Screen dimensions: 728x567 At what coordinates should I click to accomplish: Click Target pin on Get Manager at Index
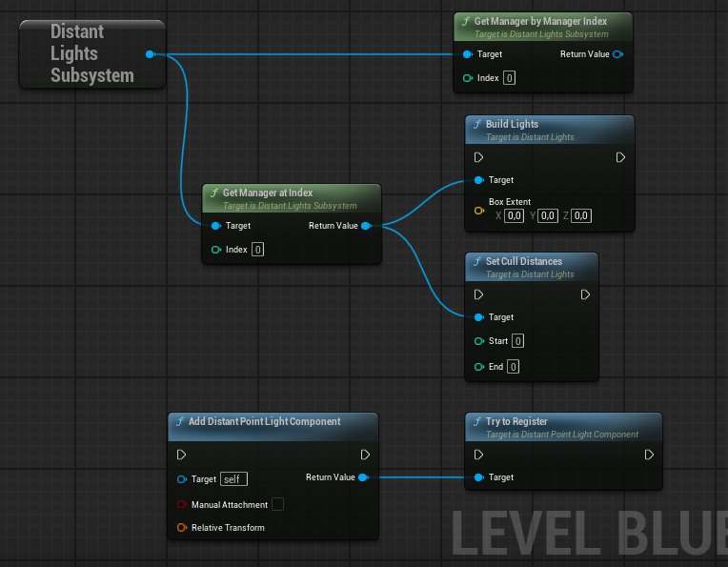click(216, 226)
